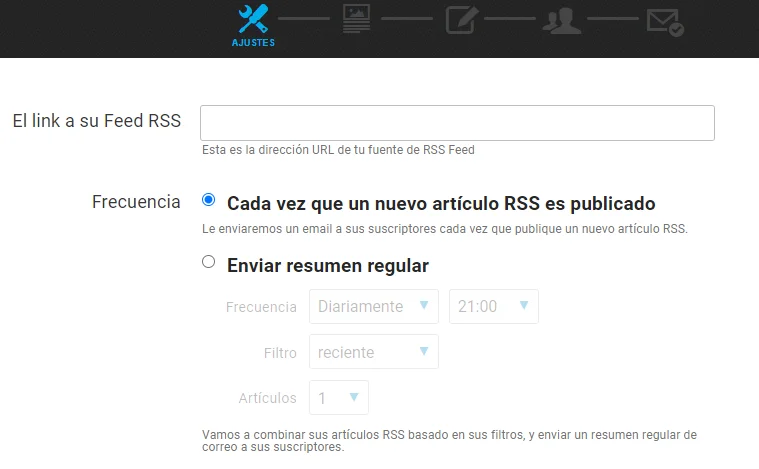Viewport: 759px width, 469px height.
Task: Click the 'Enviar resumen regular' label text
Action: pos(328,266)
